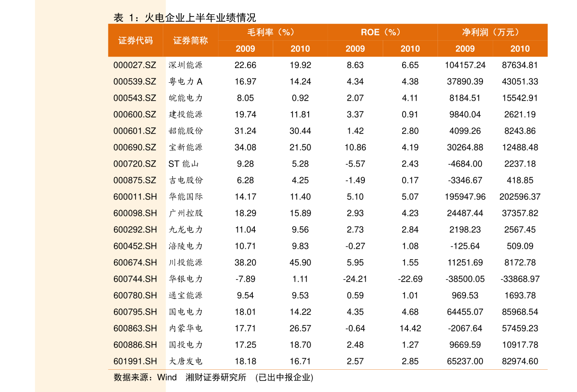Select the 000875.SZ entry

click(135, 180)
